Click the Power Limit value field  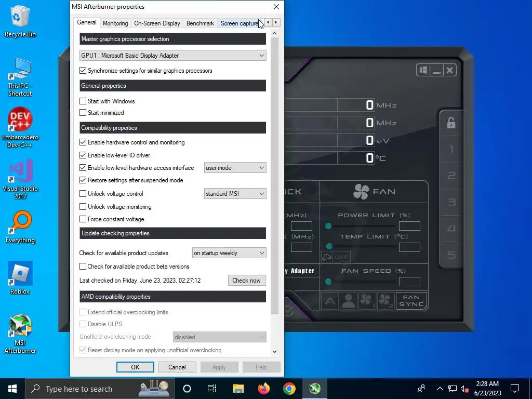tap(409, 226)
